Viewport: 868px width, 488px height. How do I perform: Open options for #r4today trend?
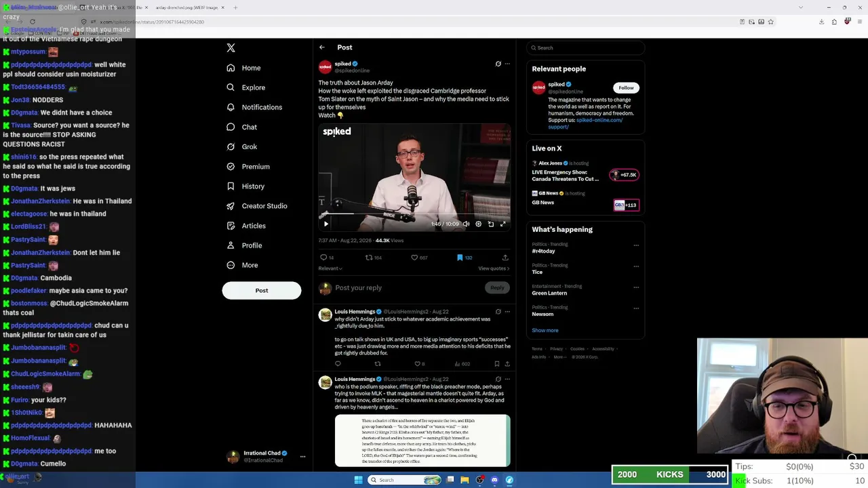(636, 245)
